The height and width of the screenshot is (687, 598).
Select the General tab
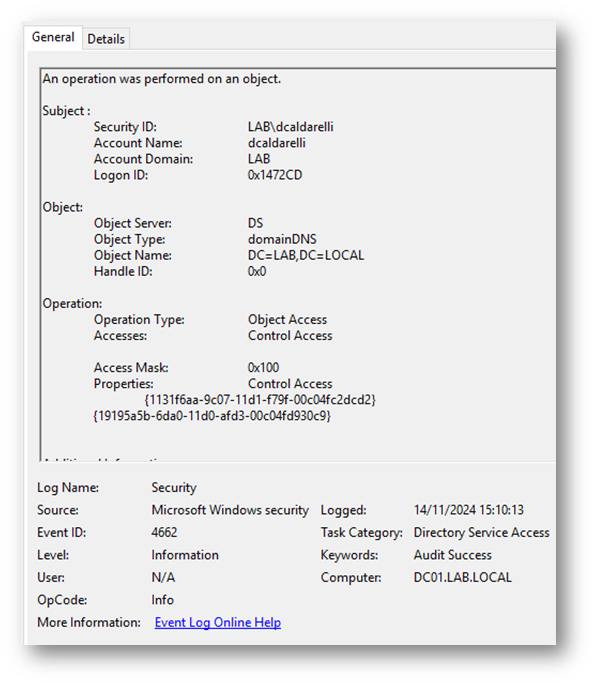(53, 37)
